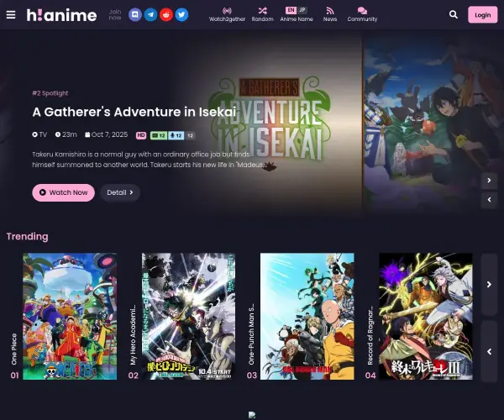Viewport: 504px width, 420px height.
Task: Show next trending anime
Action: [489, 285]
